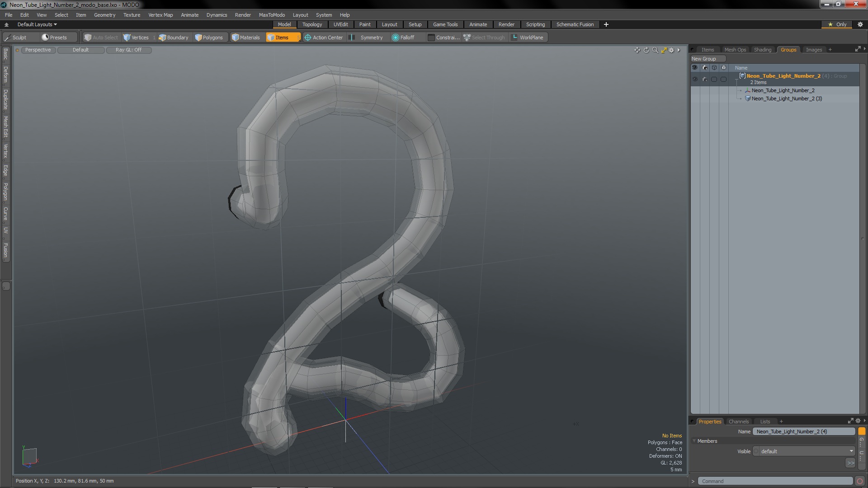Switch to the Channels tab
868x488 pixels.
(x=739, y=422)
